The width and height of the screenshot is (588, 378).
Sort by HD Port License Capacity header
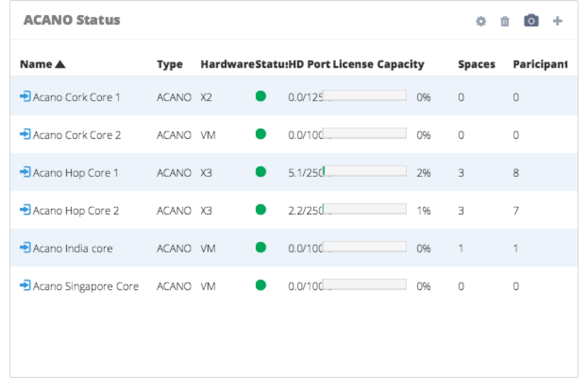coord(357,65)
